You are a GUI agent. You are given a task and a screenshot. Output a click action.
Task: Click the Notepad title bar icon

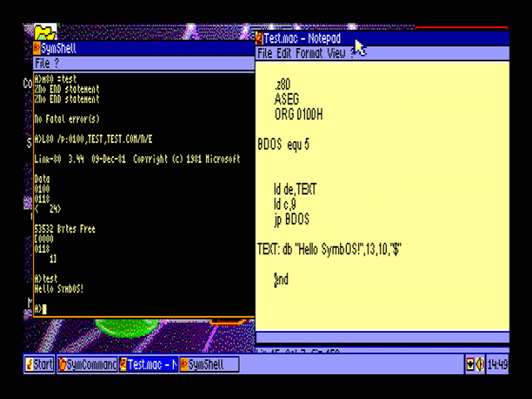(x=259, y=38)
